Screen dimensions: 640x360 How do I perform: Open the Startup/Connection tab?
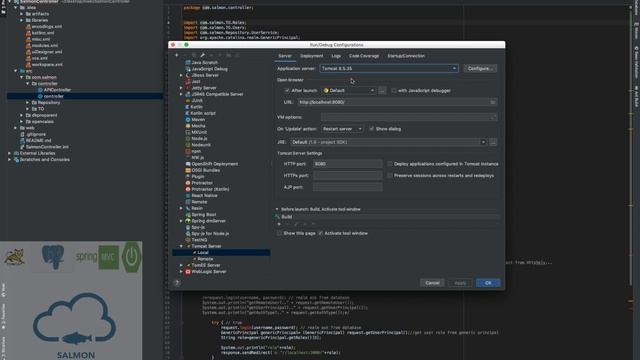[x=406, y=56]
